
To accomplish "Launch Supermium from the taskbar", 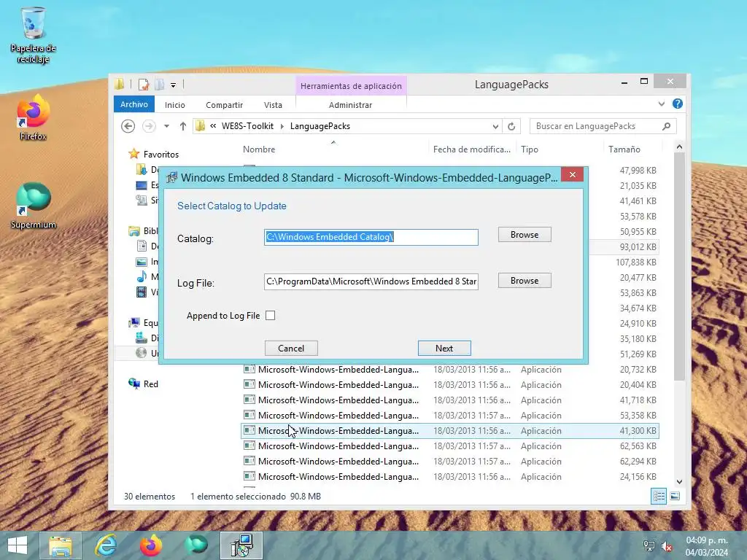I will click(196, 545).
